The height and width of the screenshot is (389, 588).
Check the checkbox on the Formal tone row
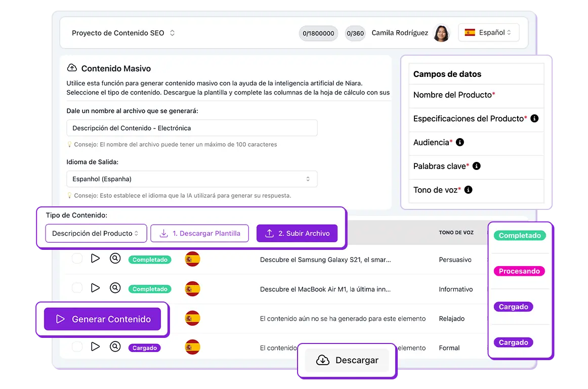(x=77, y=347)
